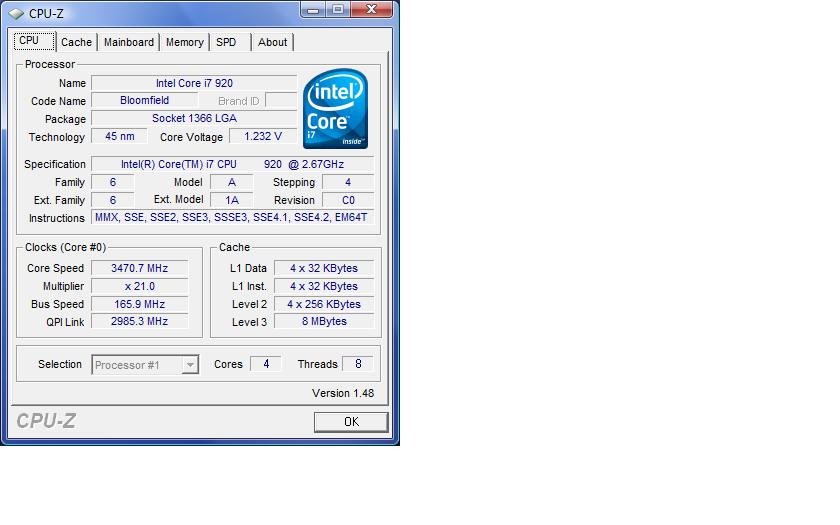Click the Core Speed value 3470.7 MHz
This screenshot has height=525, width=840.
tap(139, 268)
